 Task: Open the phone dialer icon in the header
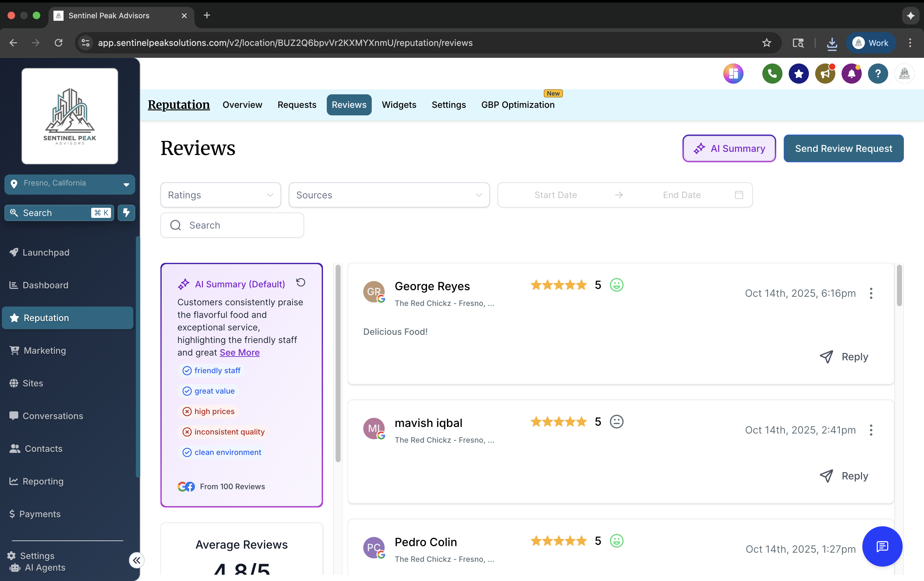pos(772,73)
